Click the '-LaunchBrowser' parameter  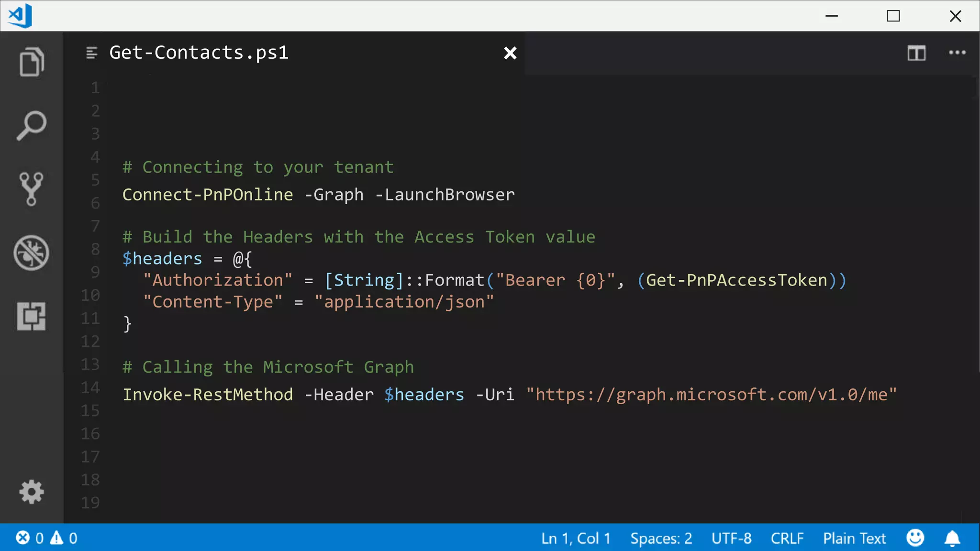[x=445, y=195]
